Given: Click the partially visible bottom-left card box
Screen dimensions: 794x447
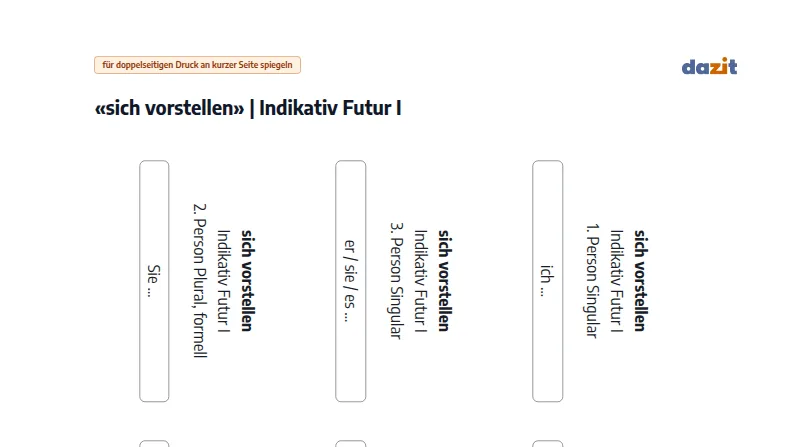Looking at the screenshot, I should 154,443.
